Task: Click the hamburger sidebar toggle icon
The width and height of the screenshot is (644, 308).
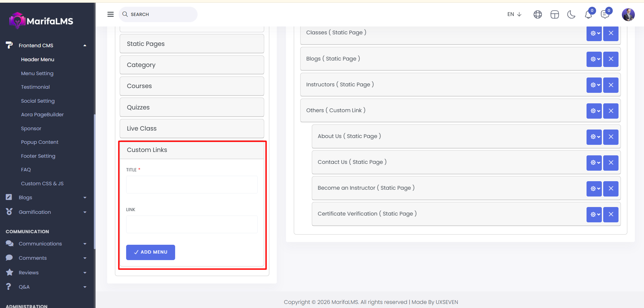Action: tap(111, 14)
